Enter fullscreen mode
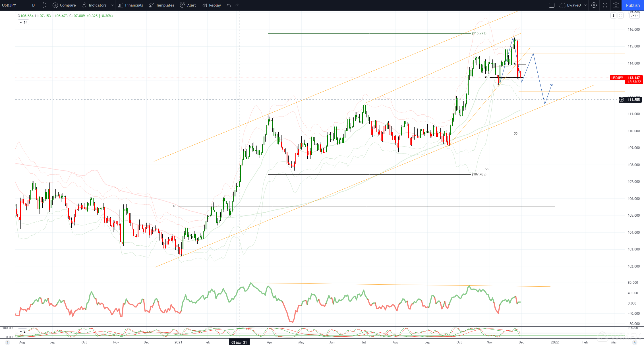 click(x=605, y=5)
